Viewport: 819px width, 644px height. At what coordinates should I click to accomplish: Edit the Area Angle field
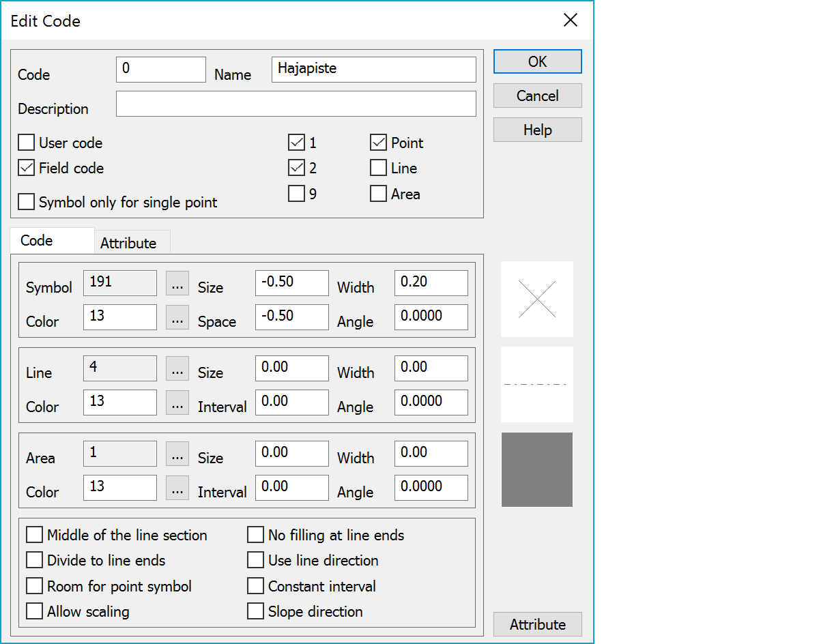tap(431, 488)
